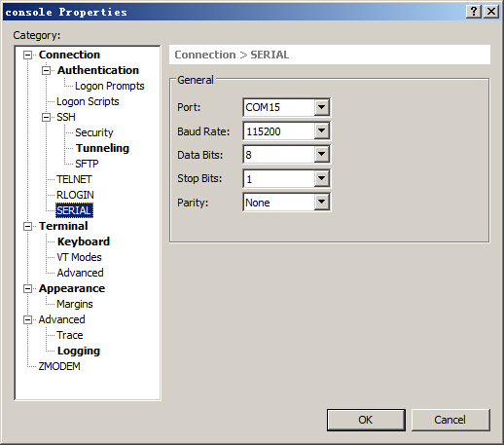Select the Authentication category
The image size is (504, 445).
click(x=98, y=70)
